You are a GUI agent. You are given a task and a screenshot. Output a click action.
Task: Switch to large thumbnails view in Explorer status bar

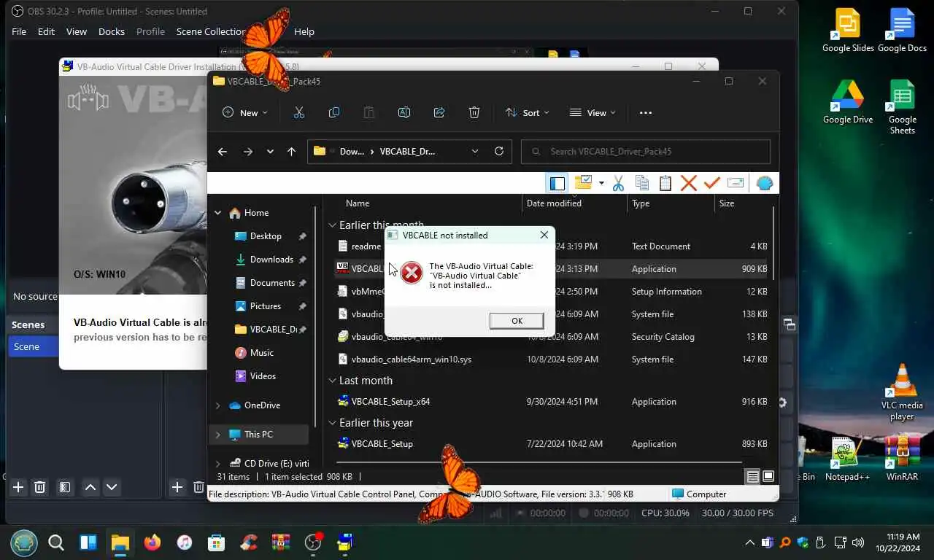(768, 477)
